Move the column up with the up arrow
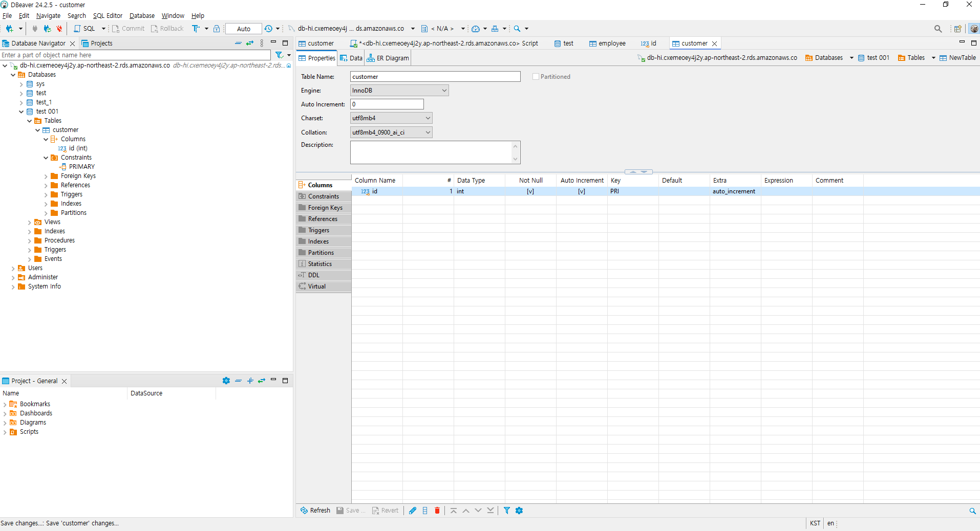This screenshot has height=531, width=980. (466, 511)
